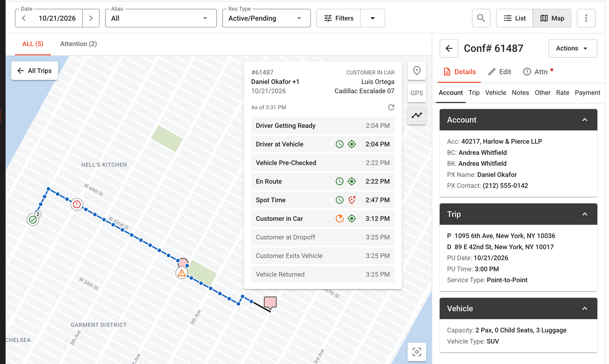Expand saved filters dropdown arrow
This screenshot has height=364, width=609.
373,18
